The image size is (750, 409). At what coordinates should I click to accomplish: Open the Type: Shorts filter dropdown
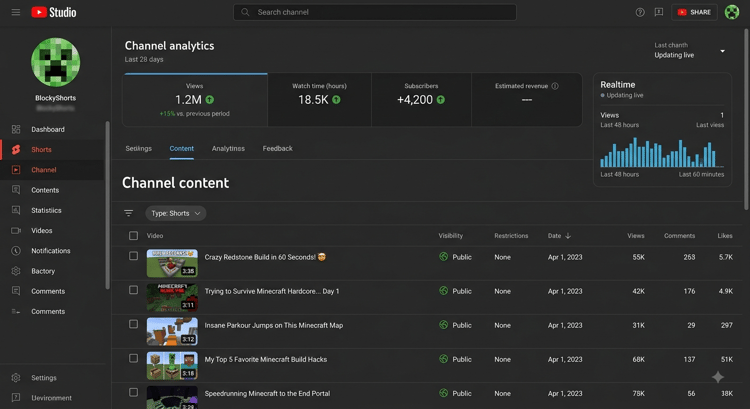point(176,213)
